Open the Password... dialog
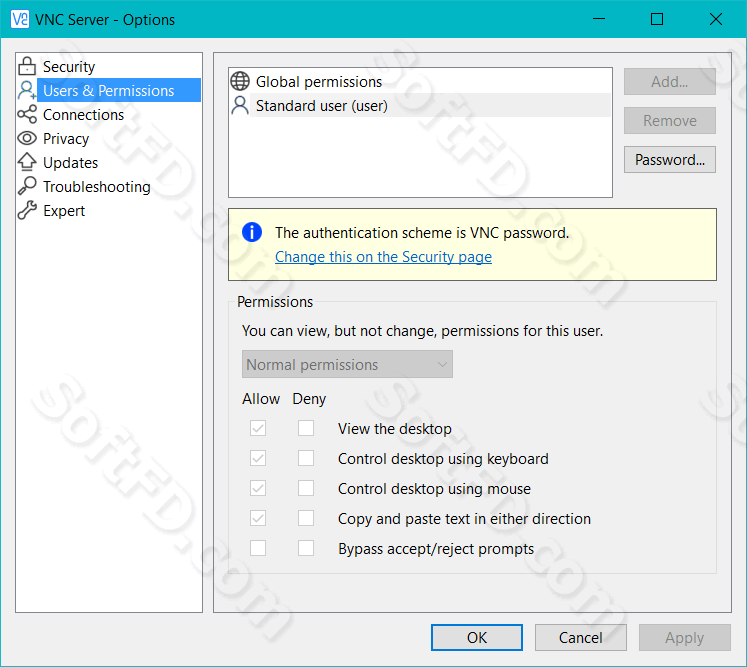 [x=669, y=160]
